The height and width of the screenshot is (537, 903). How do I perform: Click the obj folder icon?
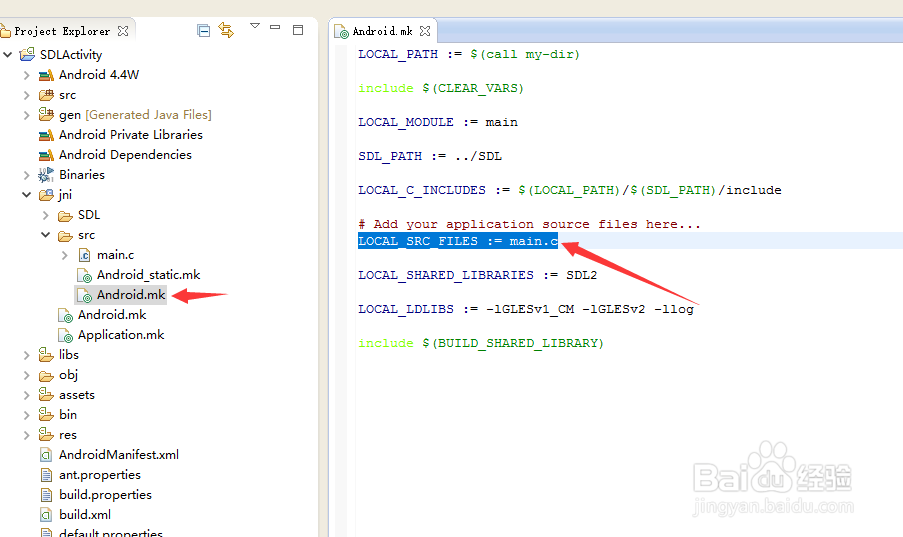(46, 376)
